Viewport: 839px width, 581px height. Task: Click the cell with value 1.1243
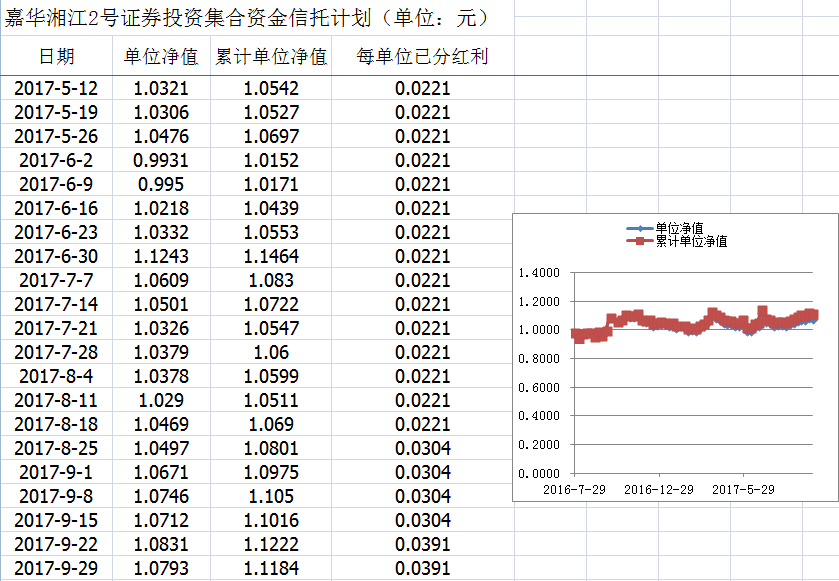pos(161,256)
